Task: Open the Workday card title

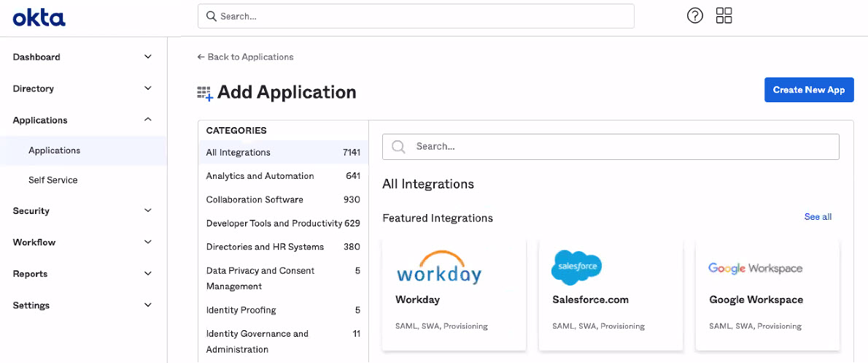Action: pyautogui.click(x=417, y=299)
